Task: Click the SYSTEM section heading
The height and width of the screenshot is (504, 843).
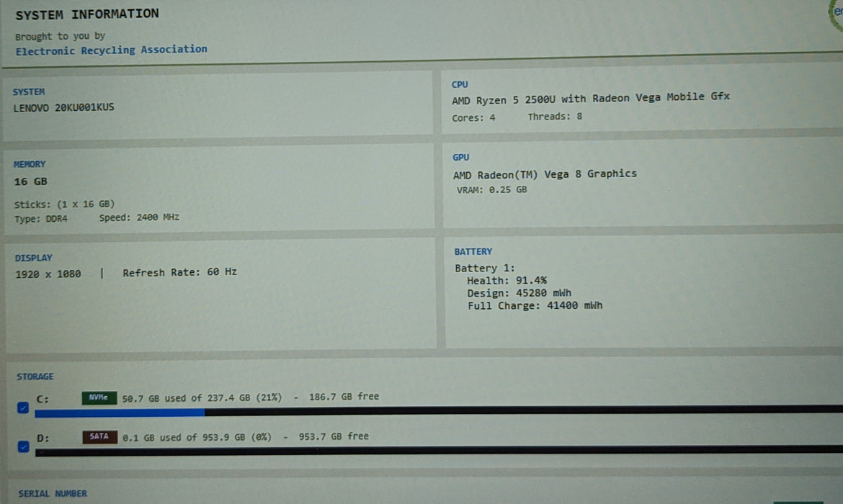Action: [29, 92]
